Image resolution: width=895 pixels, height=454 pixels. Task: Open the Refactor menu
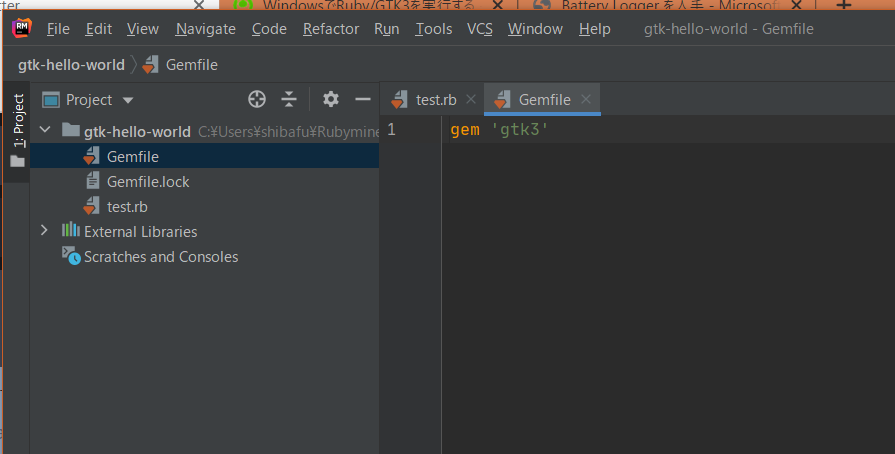(x=330, y=29)
